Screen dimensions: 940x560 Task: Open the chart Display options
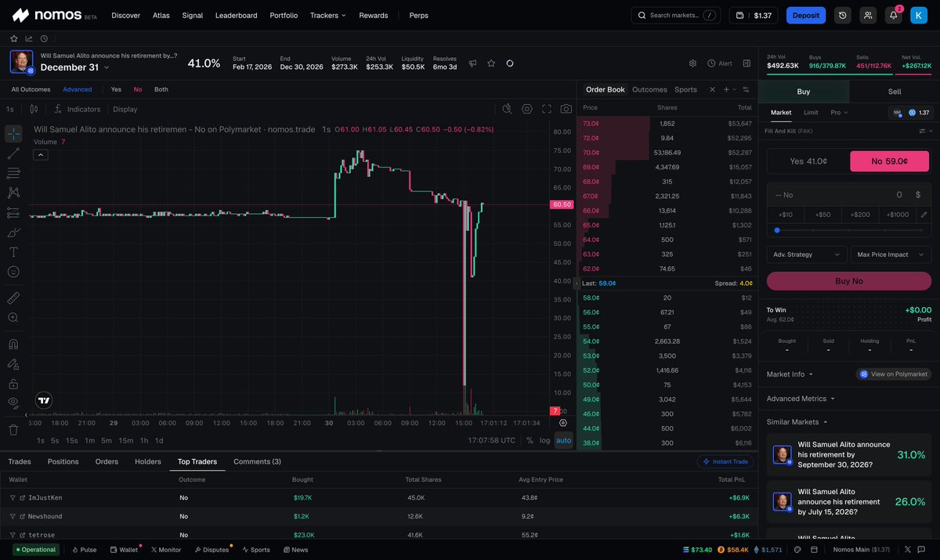point(125,110)
